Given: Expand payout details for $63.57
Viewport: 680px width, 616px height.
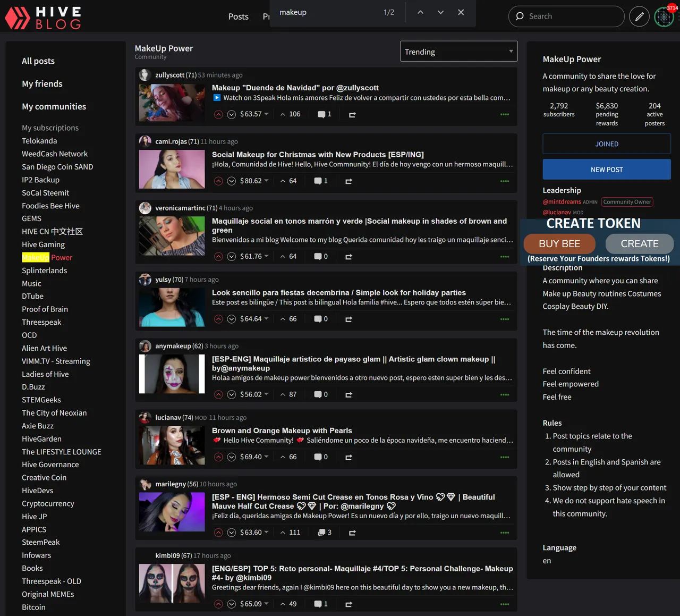Looking at the screenshot, I should [254, 114].
